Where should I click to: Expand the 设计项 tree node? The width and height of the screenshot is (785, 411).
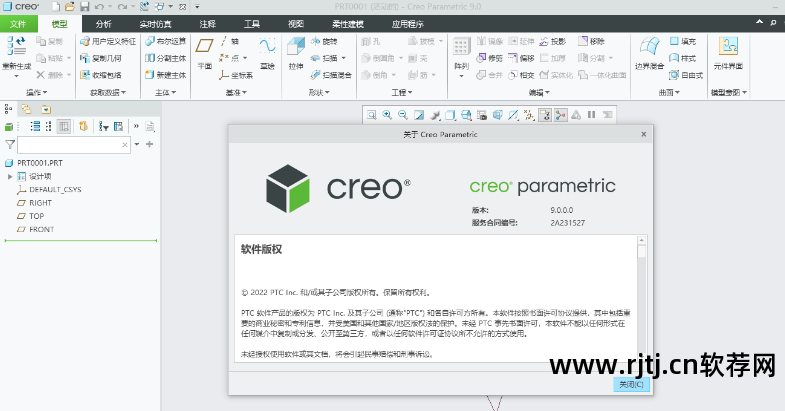coord(10,176)
